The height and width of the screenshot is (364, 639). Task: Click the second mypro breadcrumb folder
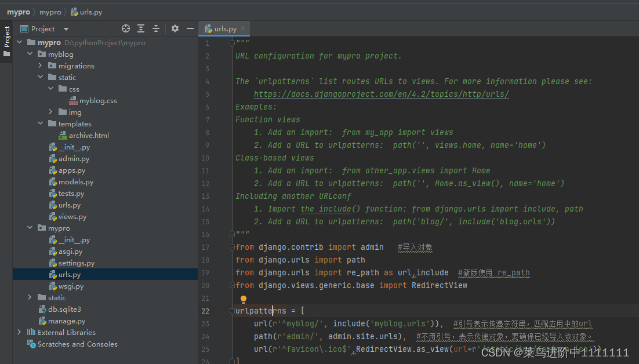[x=50, y=12]
